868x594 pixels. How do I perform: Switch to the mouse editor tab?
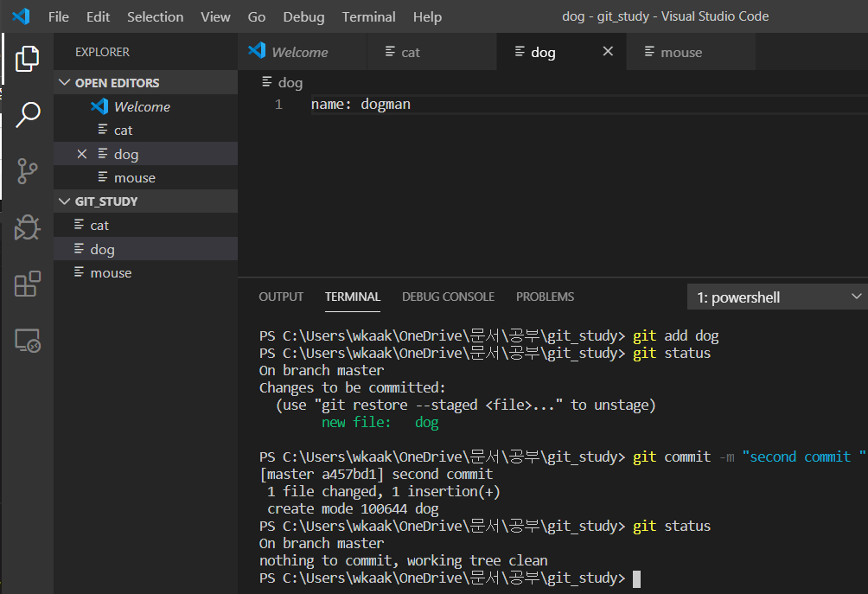(691, 52)
